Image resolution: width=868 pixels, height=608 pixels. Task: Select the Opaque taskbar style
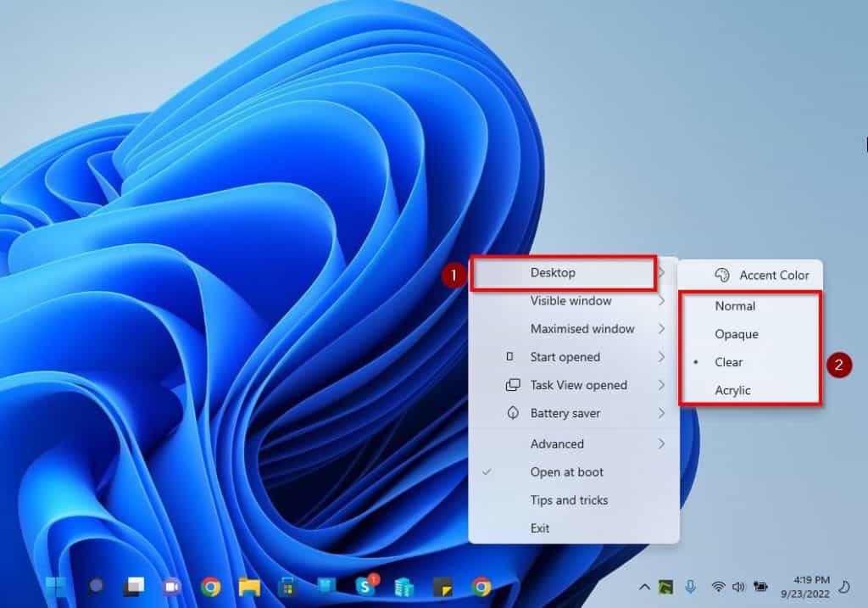(x=751, y=334)
